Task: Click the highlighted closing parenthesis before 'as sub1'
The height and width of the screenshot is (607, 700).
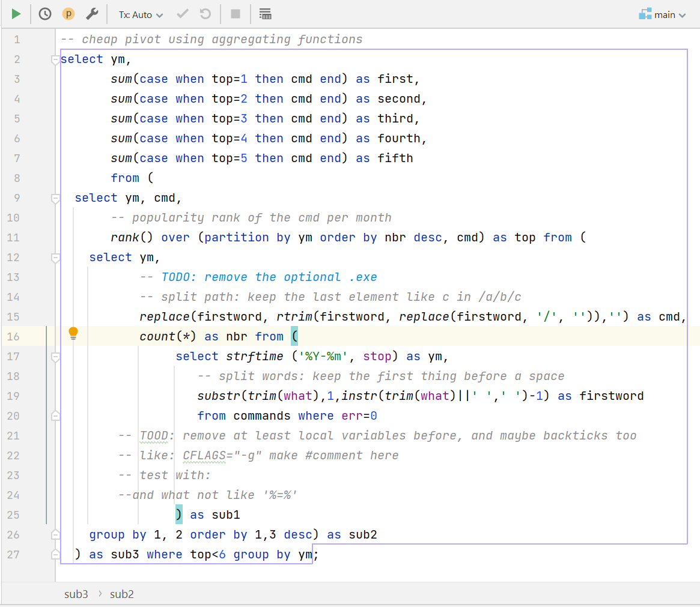Action: point(179,515)
